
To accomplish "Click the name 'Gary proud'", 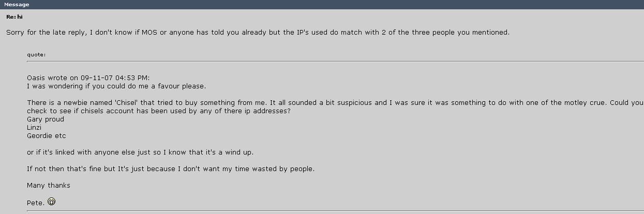I will coord(46,119).
